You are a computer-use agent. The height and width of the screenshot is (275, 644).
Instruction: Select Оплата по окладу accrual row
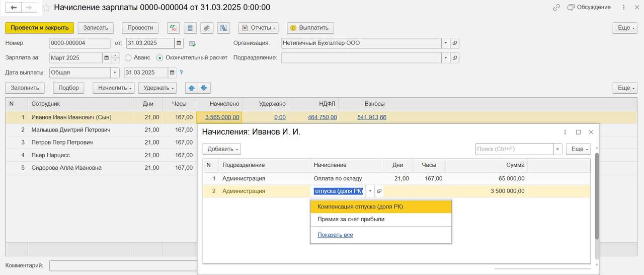point(396,179)
